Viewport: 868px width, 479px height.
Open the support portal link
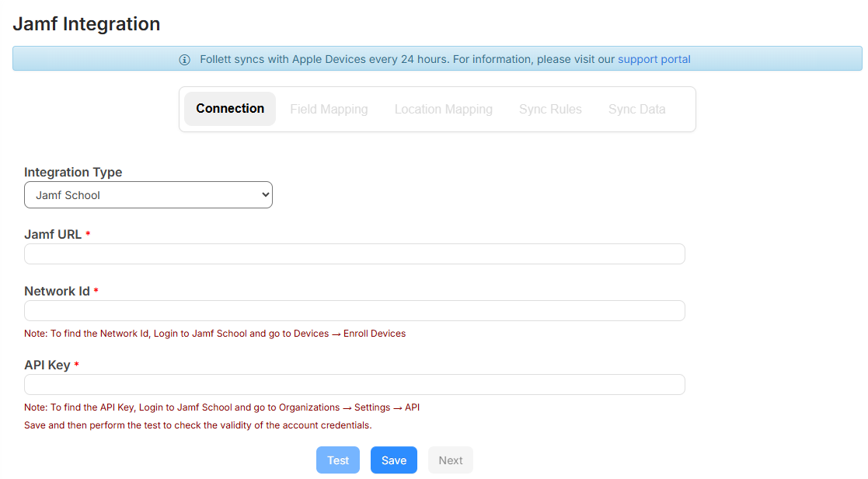coord(654,58)
